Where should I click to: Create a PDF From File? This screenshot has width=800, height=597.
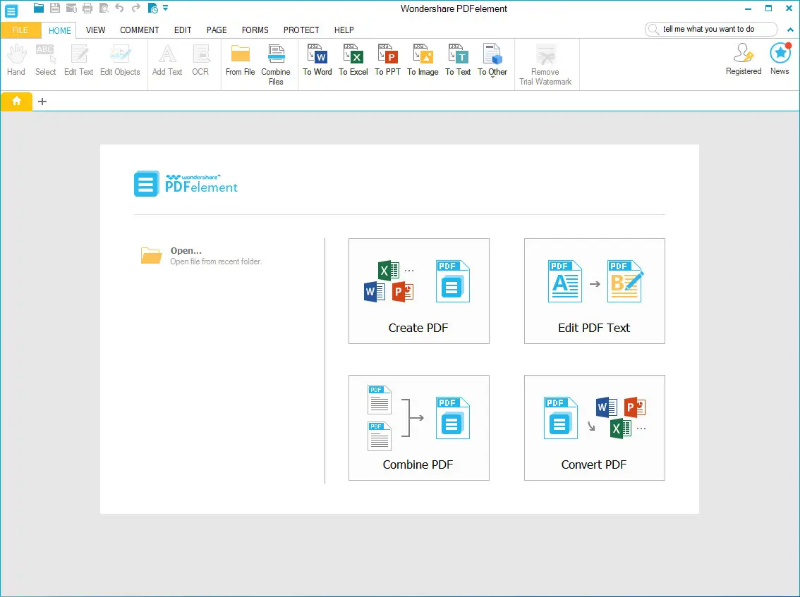point(240,62)
